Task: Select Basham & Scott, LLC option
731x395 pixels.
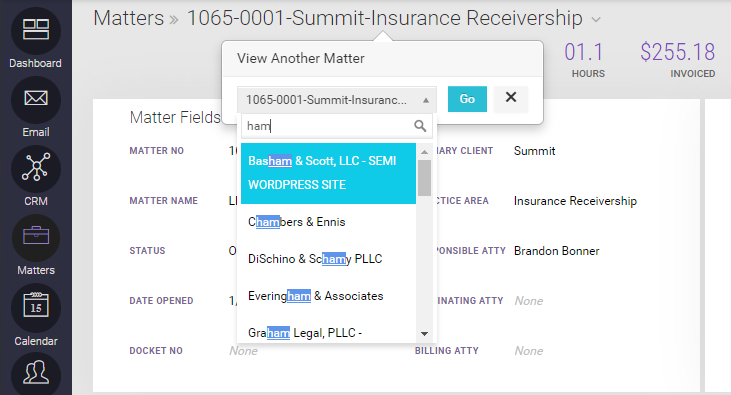Action: coord(328,173)
